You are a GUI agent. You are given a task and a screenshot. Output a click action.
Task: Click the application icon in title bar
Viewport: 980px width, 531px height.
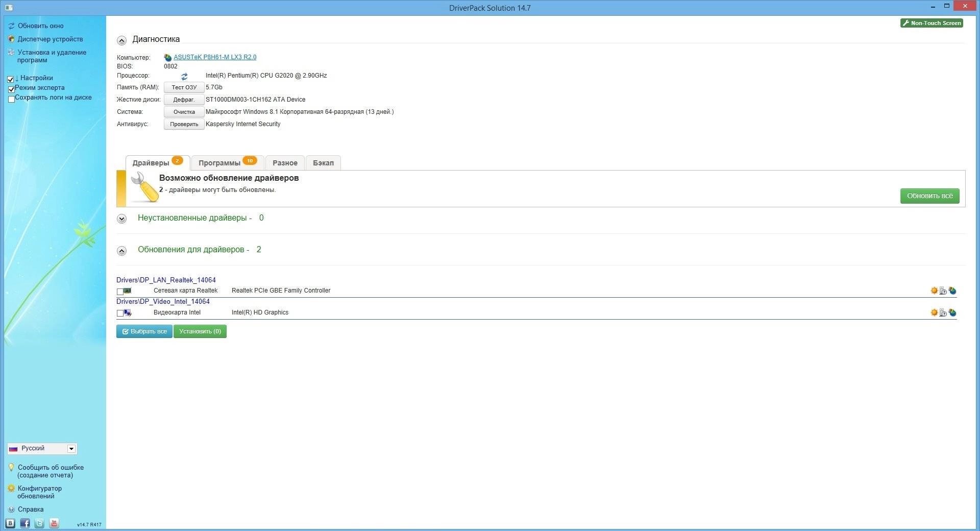point(9,8)
